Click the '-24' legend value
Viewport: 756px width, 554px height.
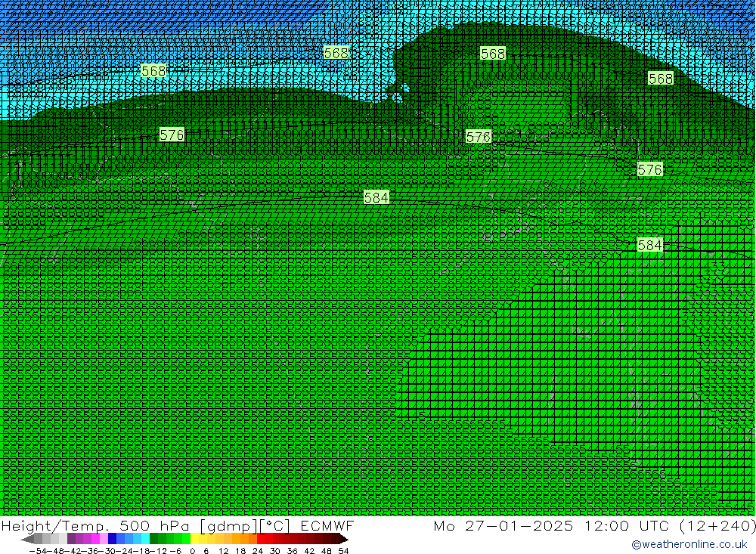(125, 551)
